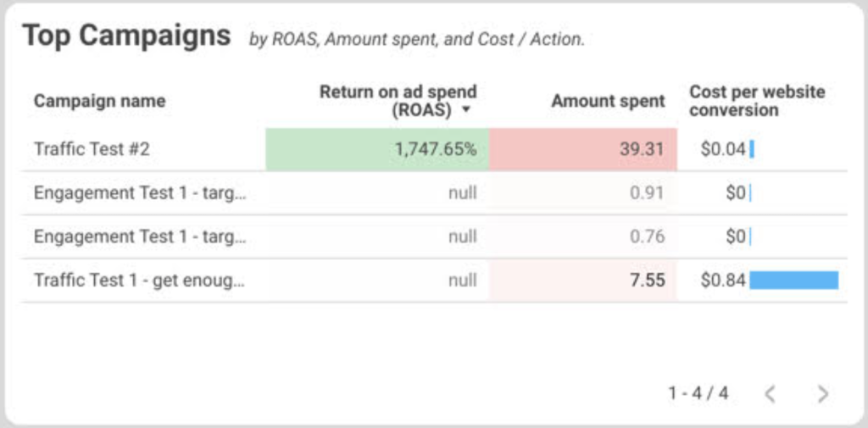Select the Traffic Test 1 campaign name

(x=139, y=281)
